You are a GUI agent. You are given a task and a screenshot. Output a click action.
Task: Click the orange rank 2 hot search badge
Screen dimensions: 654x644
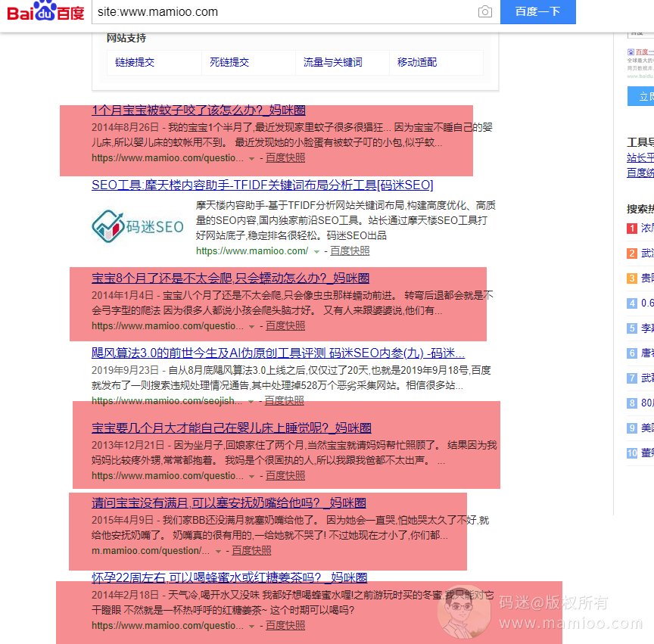(631, 254)
